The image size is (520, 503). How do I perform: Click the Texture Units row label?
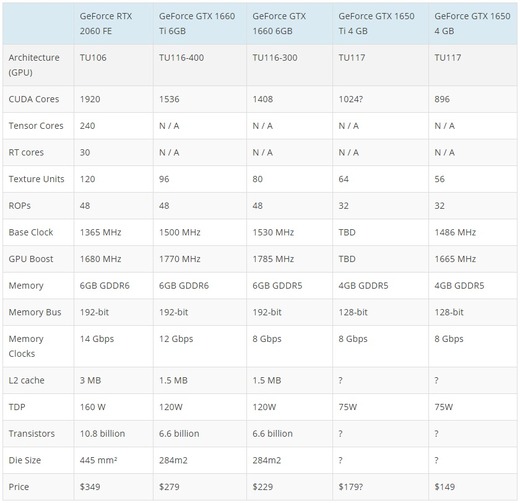tap(38, 179)
